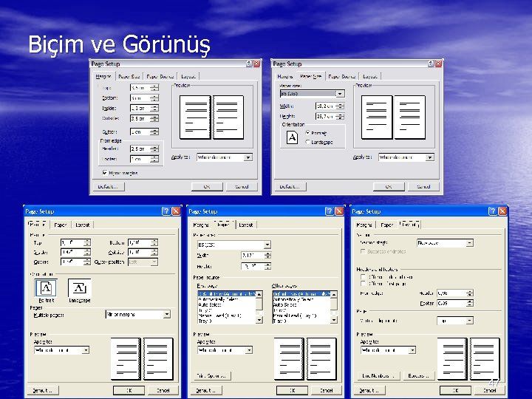Switch to the Margins tab in the gray Paper Size dialog
Image resolution: width=532 pixels, height=399 pixels.
click(285, 76)
